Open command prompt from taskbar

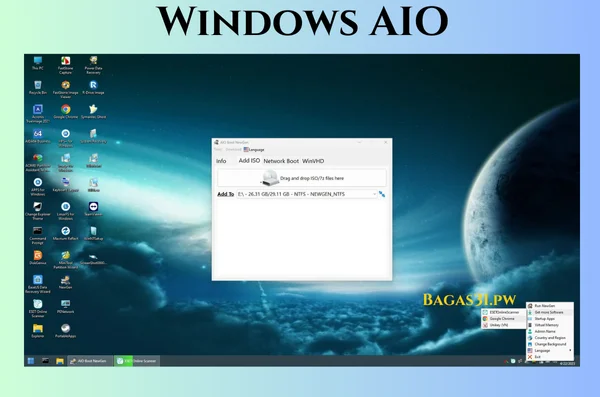45,361
